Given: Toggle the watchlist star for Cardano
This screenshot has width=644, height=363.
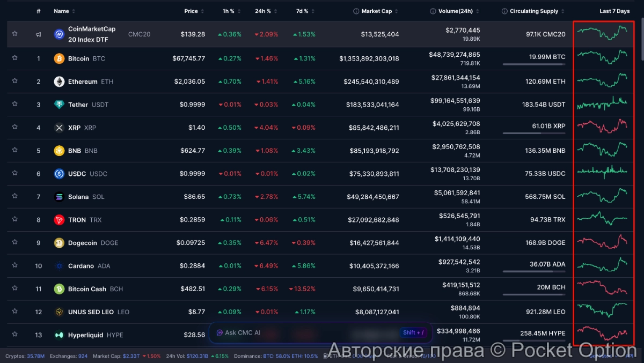Looking at the screenshot, I should (15, 265).
